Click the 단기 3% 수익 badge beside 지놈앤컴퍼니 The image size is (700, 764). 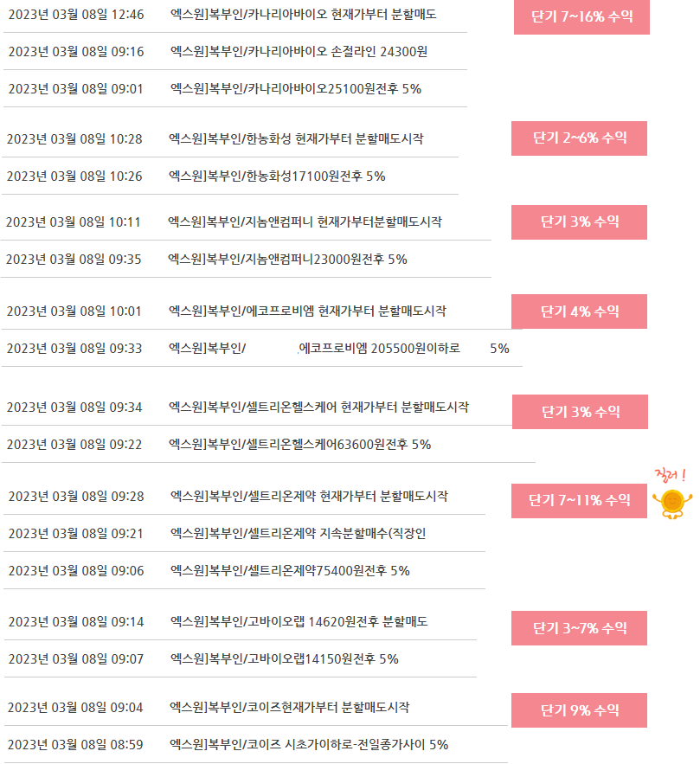pyautogui.click(x=579, y=222)
